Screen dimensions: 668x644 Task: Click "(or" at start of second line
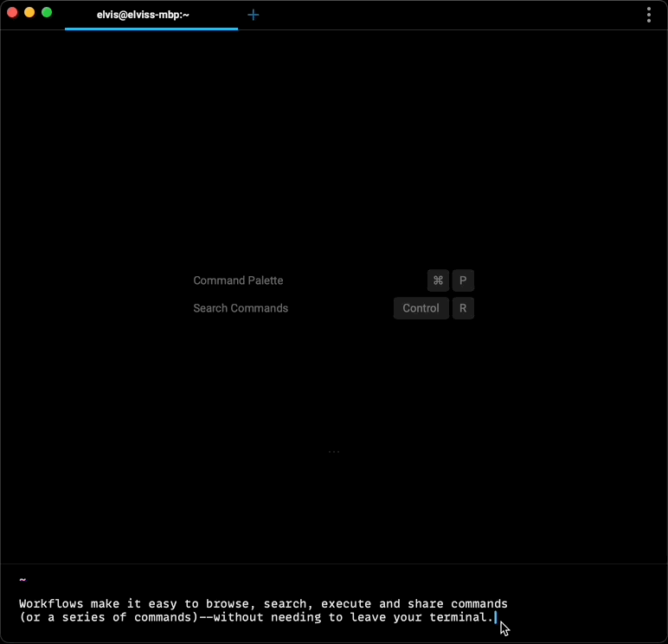29,617
